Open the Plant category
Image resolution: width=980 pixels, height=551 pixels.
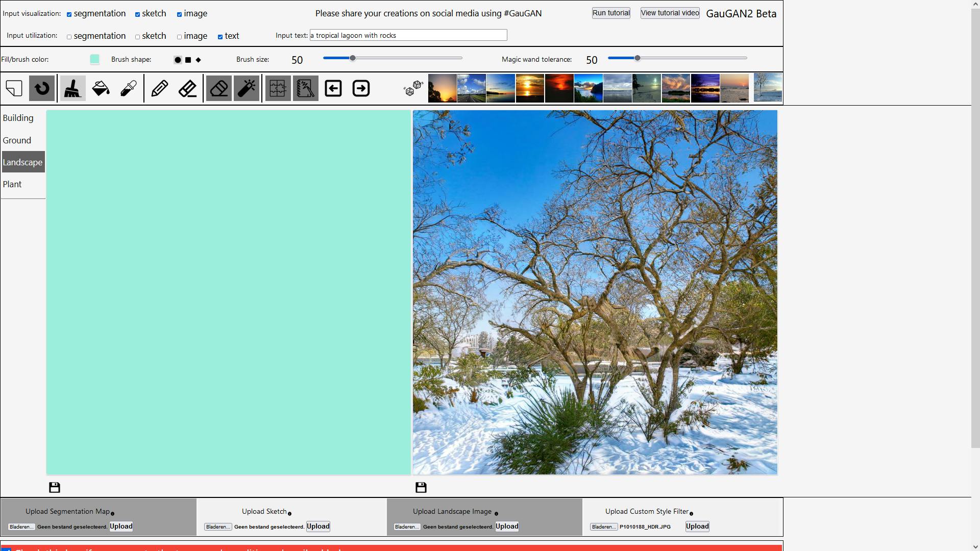pyautogui.click(x=12, y=184)
